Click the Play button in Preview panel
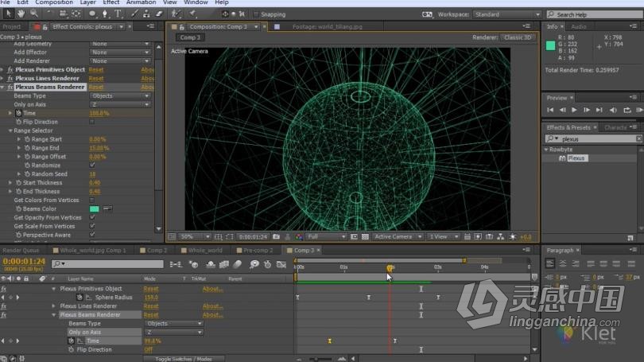This screenshot has height=362, width=644. coord(574,110)
